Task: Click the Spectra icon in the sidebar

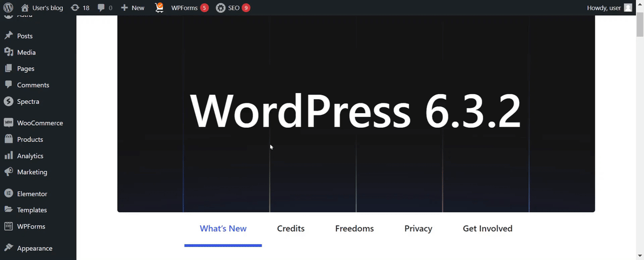Action: click(x=8, y=101)
